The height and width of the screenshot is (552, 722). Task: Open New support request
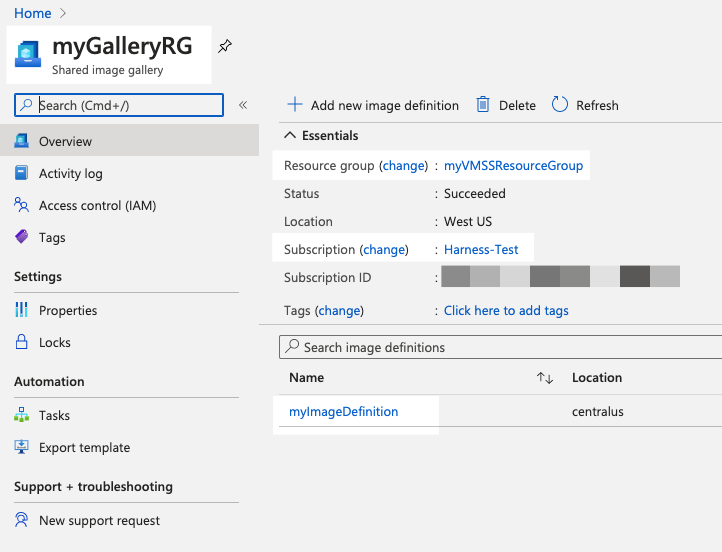click(99, 521)
